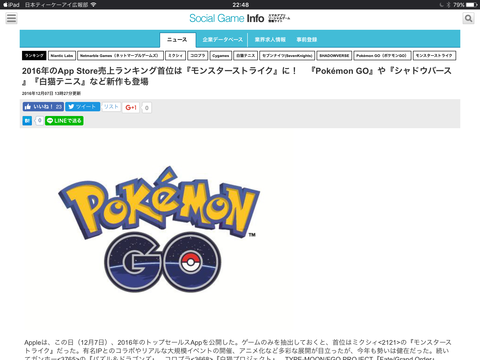Open the hamburger menu icon
The height and width of the screenshot is (360, 480).
11,18
